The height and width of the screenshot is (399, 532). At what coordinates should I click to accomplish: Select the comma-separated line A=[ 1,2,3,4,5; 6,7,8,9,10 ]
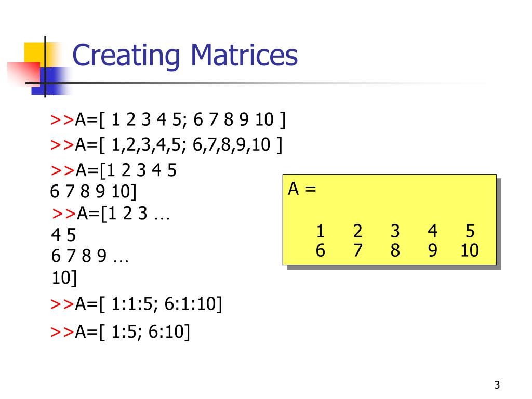coord(179,145)
